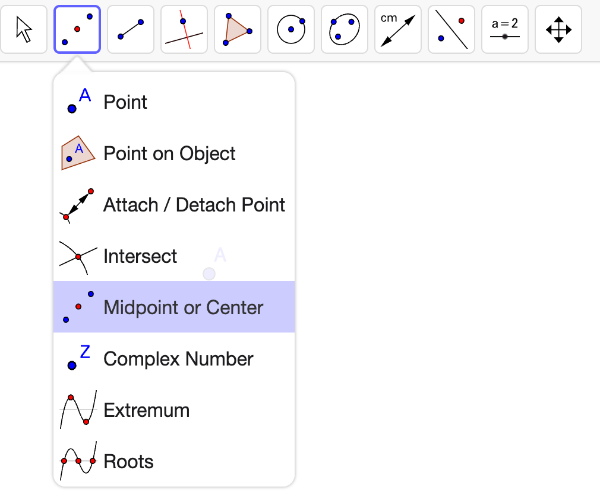Pick Attach / Detach Point option
This screenshot has height=500, width=600.
pyautogui.click(x=174, y=205)
